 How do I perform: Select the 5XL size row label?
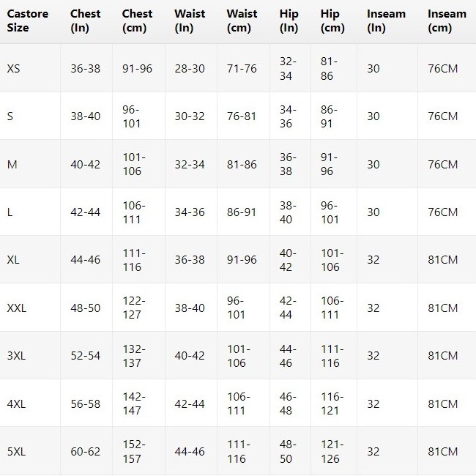coord(16,452)
